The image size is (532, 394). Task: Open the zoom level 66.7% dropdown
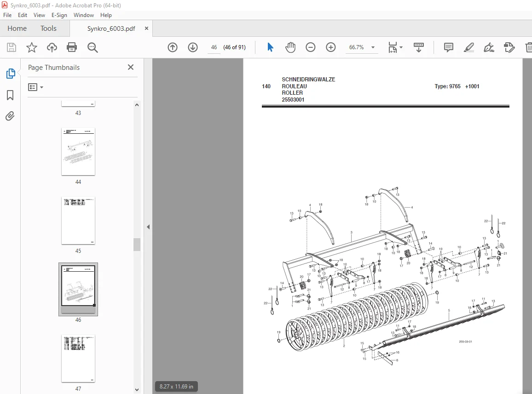(x=373, y=47)
